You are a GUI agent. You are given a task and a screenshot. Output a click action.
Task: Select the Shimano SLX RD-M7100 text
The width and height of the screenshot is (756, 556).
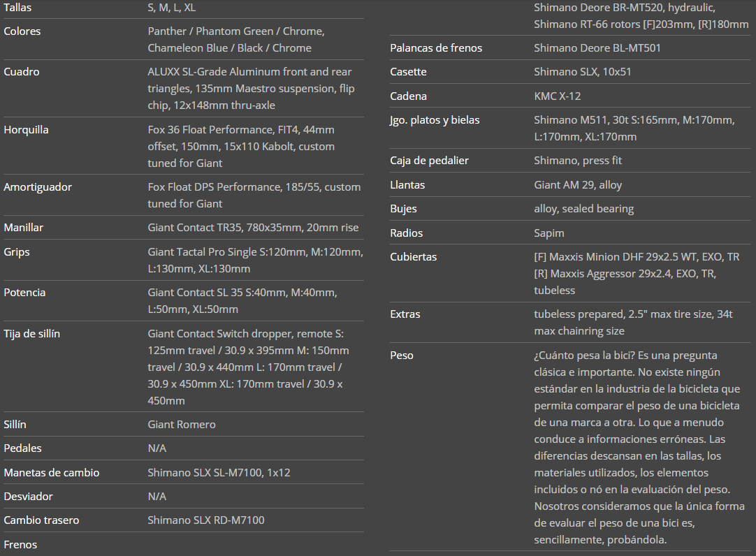tap(206, 520)
